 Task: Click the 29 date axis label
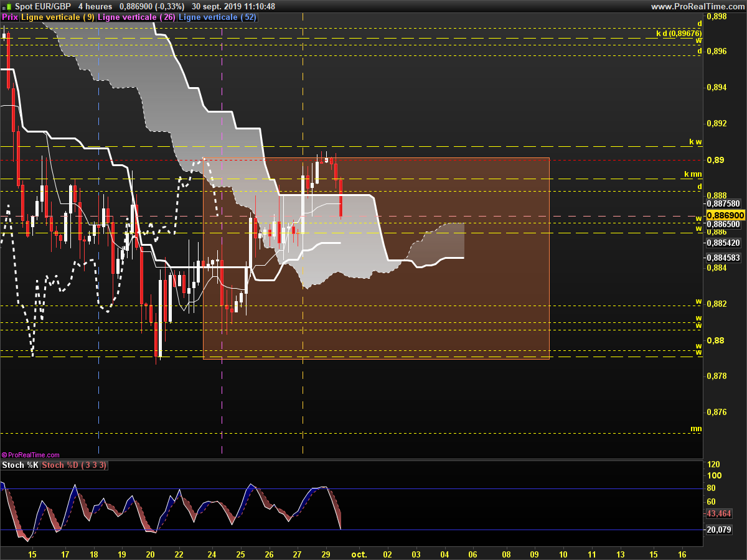click(x=326, y=554)
